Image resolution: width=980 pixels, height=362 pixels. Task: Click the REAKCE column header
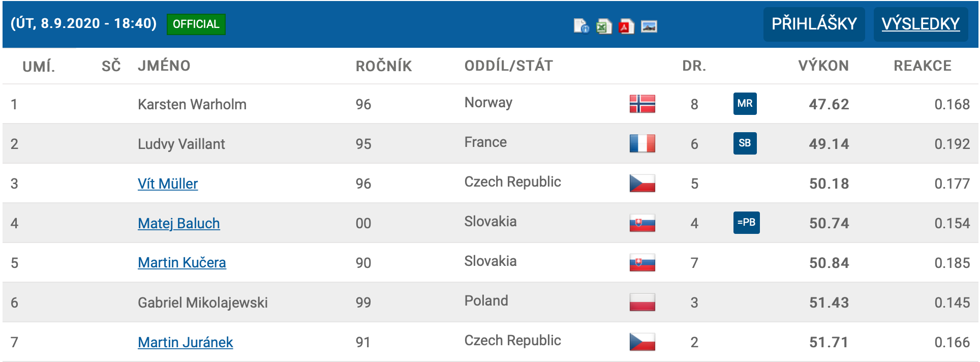pos(923,66)
